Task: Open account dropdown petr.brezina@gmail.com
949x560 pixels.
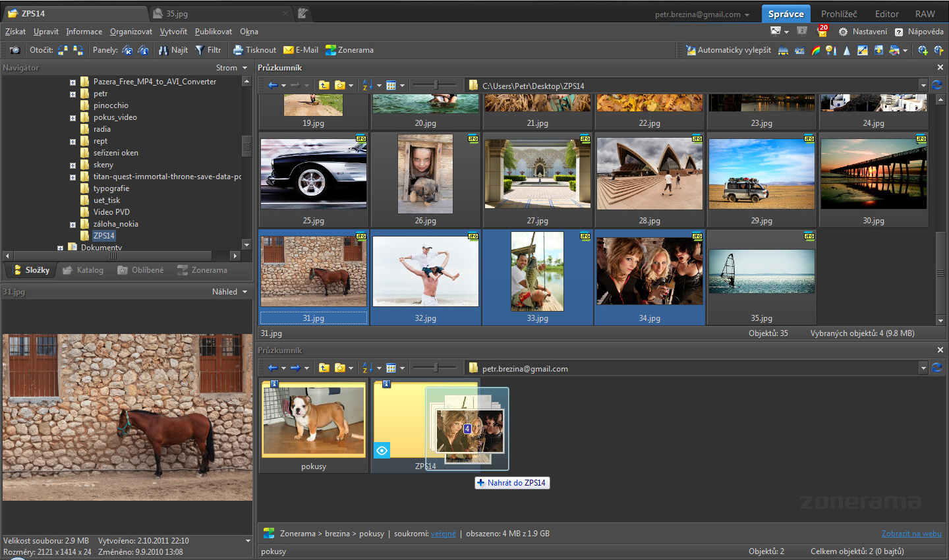Action: click(702, 14)
